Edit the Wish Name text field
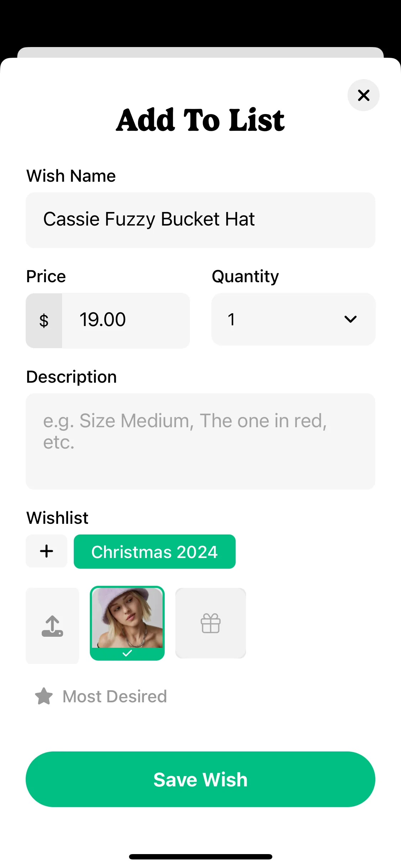Screen dimensions: 401x868 (x=200, y=220)
